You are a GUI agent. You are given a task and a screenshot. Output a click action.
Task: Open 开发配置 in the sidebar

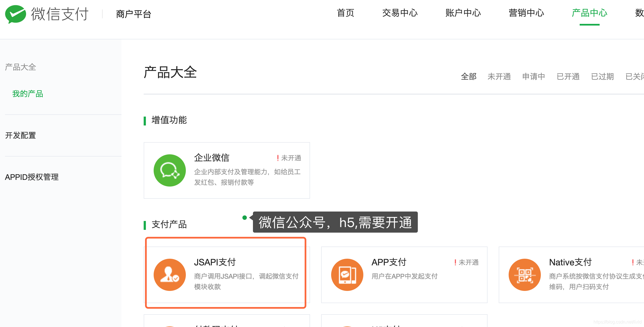pos(21,135)
